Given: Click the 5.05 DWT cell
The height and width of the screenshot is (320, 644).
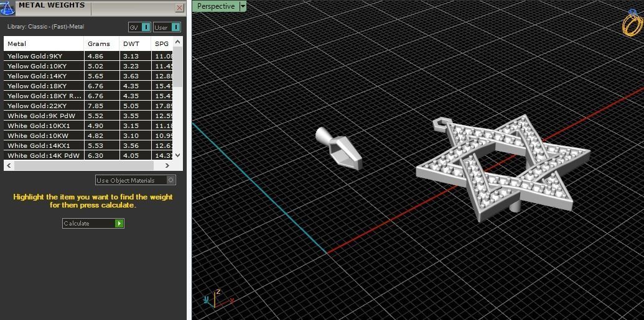Looking at the screenshot, I should pyautogui.click(x=135, y=106).
